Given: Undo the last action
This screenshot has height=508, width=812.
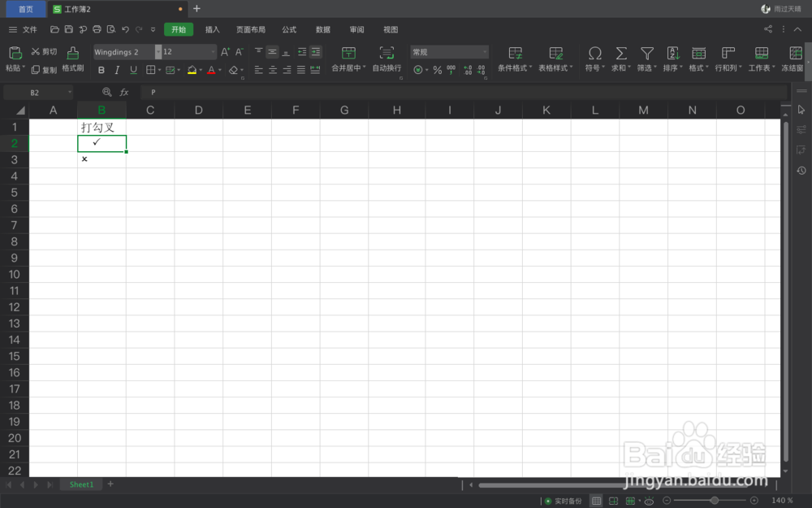Looking at the screenshot, I should click(125, 29).
